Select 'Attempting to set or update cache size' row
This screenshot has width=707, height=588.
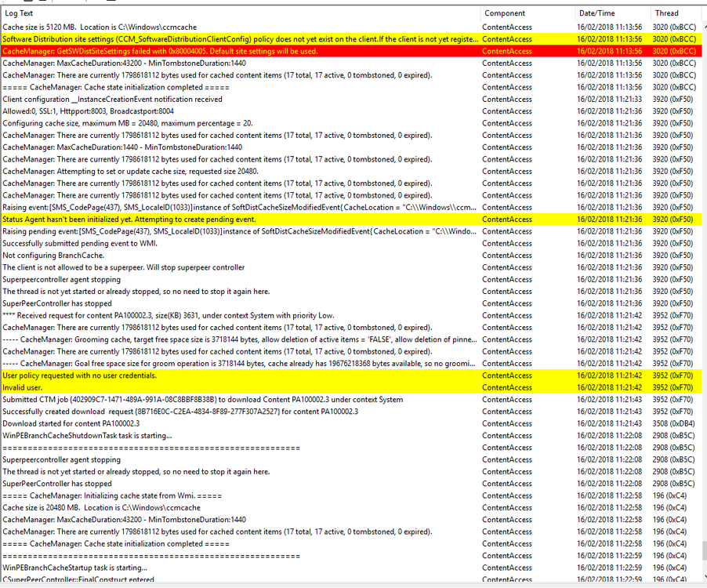pyautogui.click(x=351, y=172)
